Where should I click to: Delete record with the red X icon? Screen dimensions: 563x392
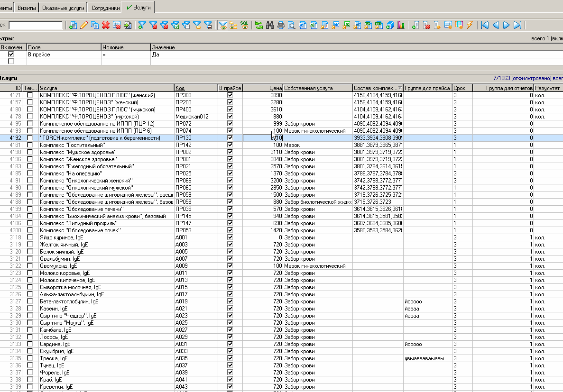tap(106, 26)
